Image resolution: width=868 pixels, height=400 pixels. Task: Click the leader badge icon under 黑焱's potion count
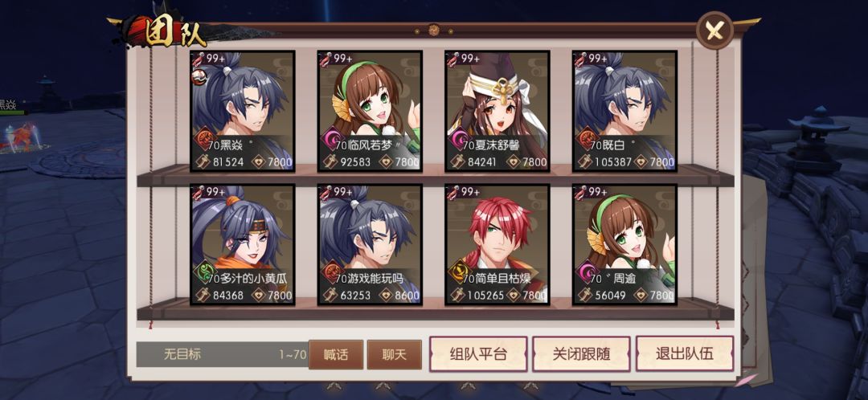pyautogui.click(x=200, y=77)
